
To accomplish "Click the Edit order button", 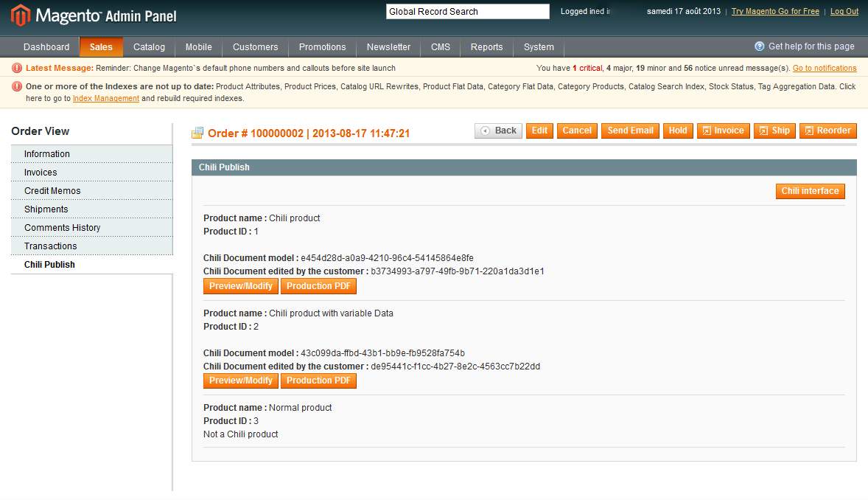I will [539, 131].
